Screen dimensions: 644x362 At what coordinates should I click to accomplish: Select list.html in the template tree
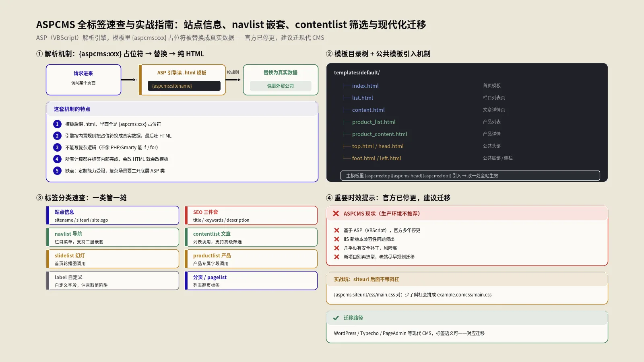(x=362, y=98)
